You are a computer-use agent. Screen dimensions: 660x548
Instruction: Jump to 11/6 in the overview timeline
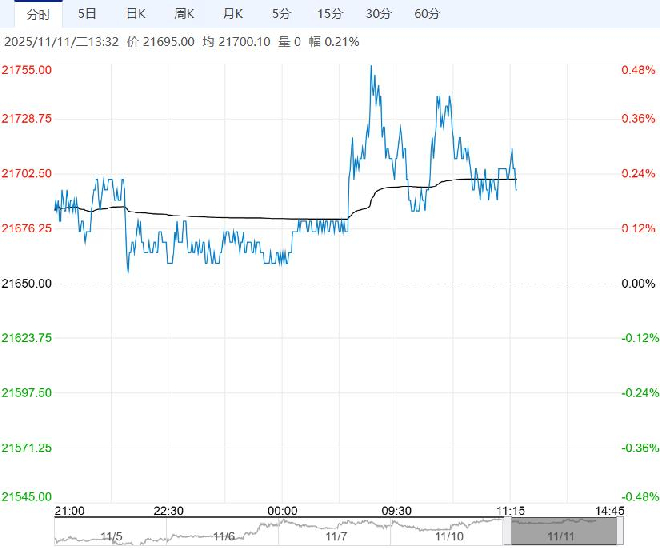tap(224, 536)
